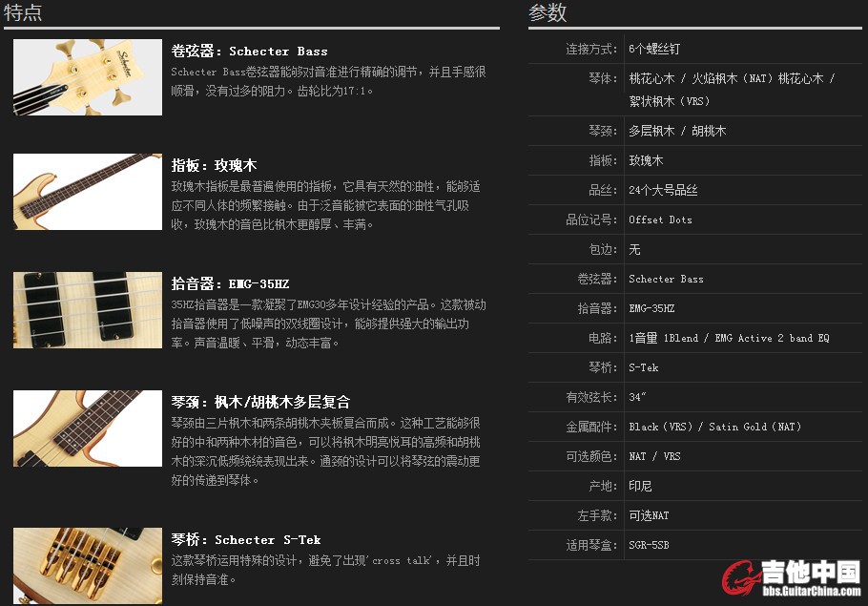Click the '电路:' label

pyautogui.click(x=603, y=338)
